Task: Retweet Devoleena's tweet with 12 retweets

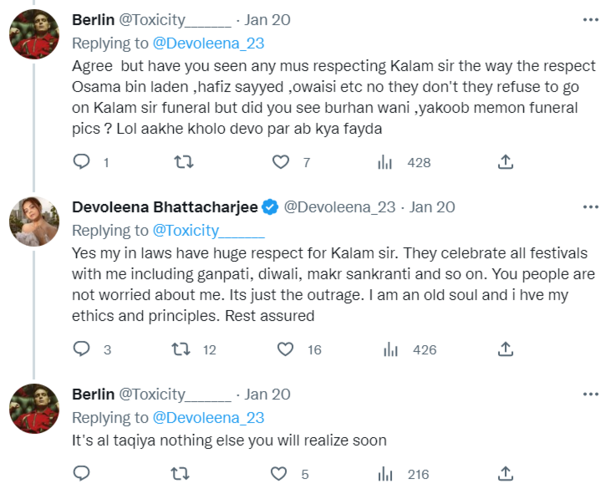Action: [183, 350]
